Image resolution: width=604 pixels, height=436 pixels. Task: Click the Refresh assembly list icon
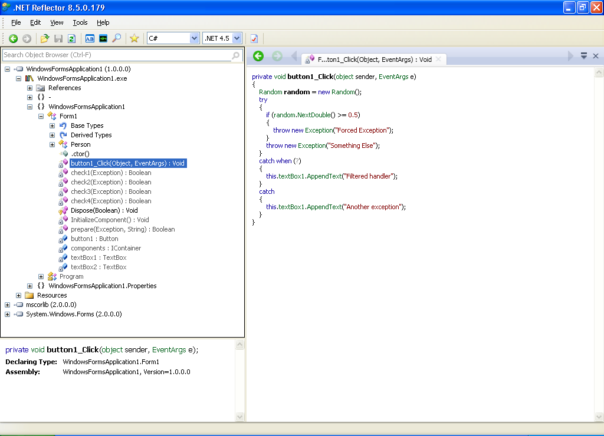click(72, 39)
